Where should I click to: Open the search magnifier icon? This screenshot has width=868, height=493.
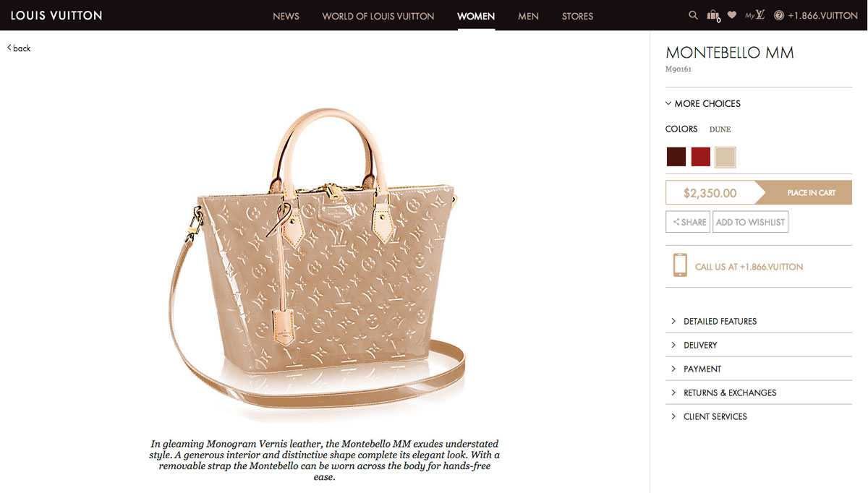693,15
